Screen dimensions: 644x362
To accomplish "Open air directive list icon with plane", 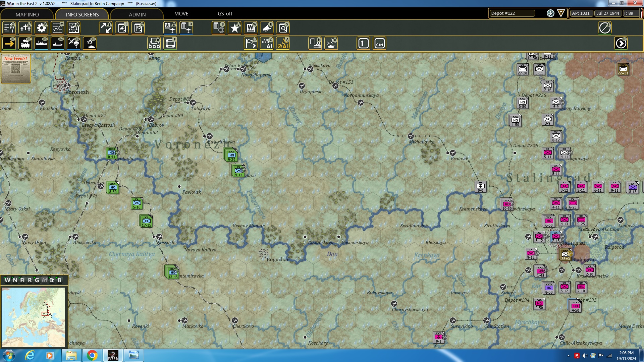I will 186,28.
